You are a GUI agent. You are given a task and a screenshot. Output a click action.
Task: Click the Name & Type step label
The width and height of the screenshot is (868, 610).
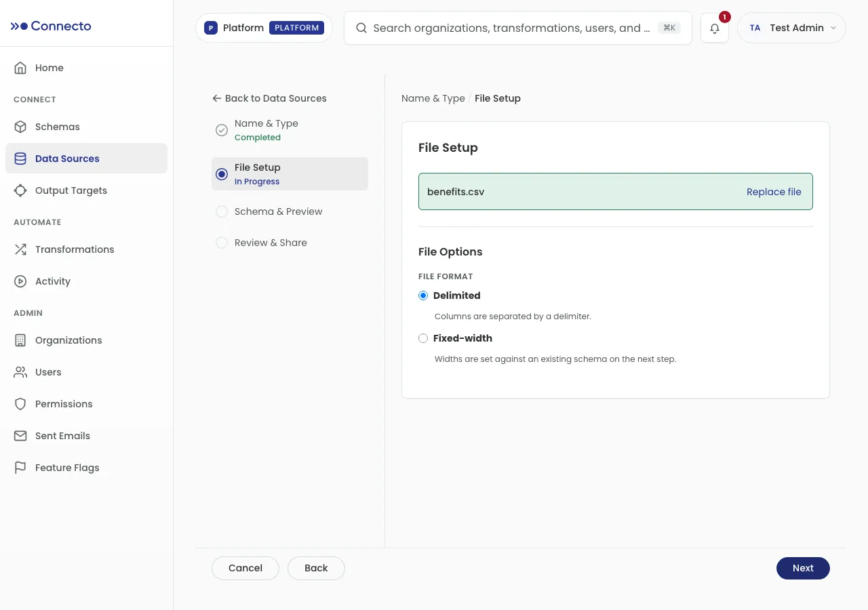(x=267, y=123)
